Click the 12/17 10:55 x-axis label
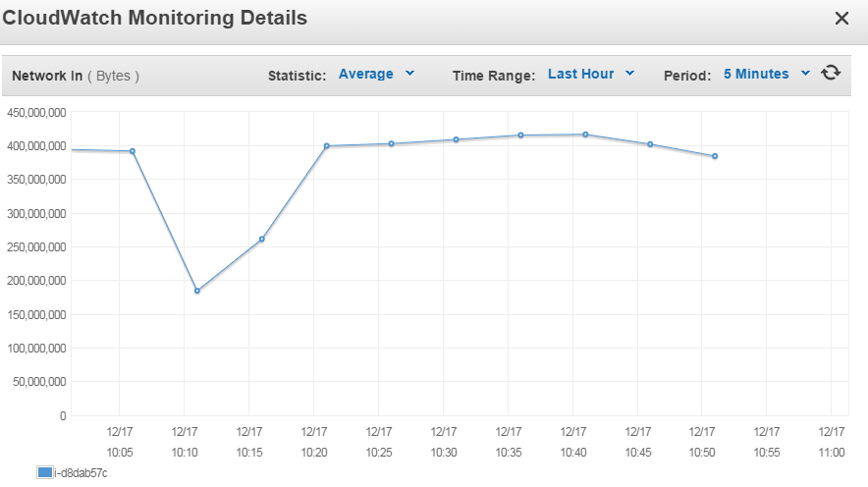 coord(767,442)
